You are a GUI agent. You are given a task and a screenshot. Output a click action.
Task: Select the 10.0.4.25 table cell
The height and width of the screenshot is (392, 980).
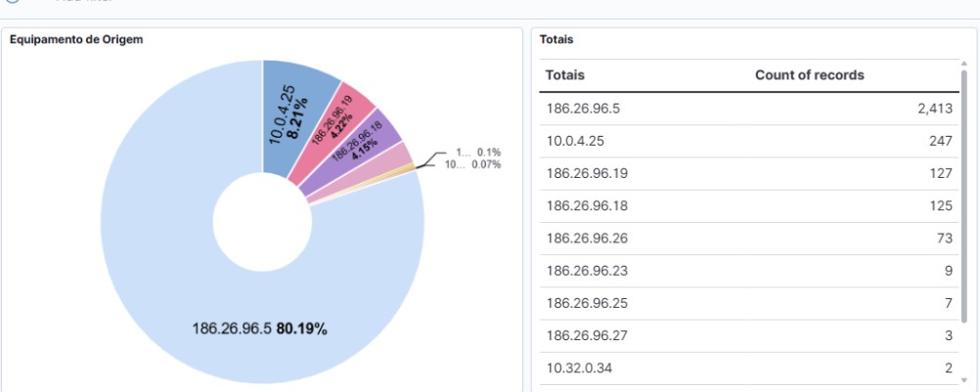575,141
